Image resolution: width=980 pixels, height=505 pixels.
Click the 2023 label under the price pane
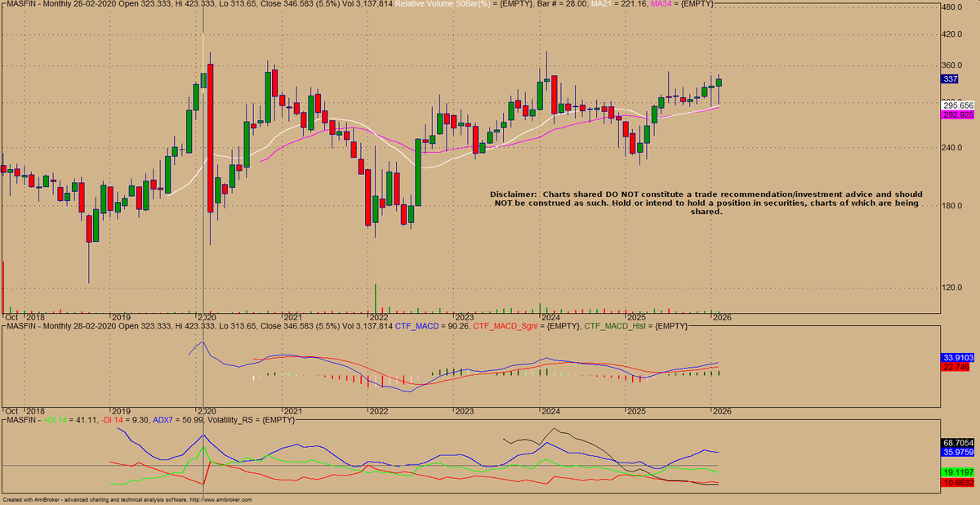coord(464,317)
